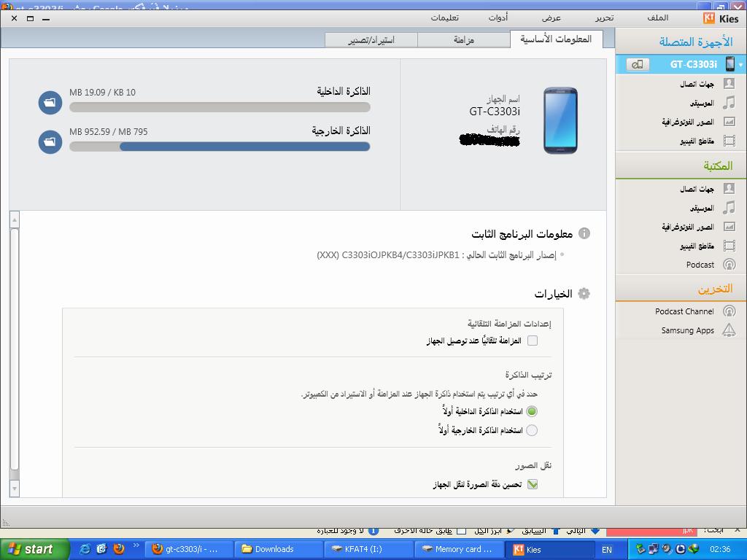Open the Podcast icon in library
747x560 pixels.
(x=729, y=264)
